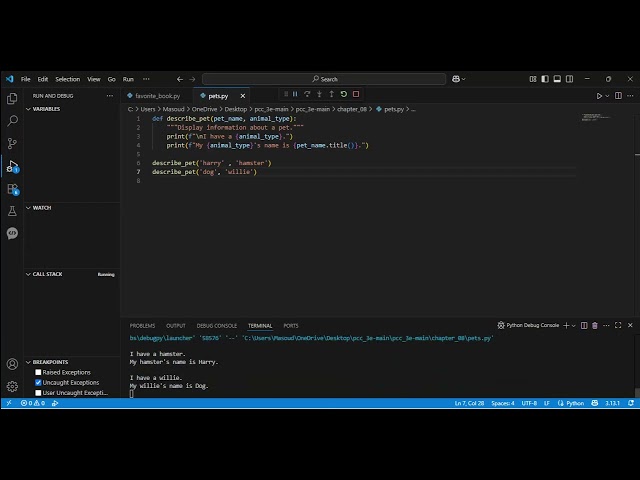Click the UTF-8 encoding indicator
This screenshot has height=480, width=640.
pyautogui.click(x=529, y=403)
